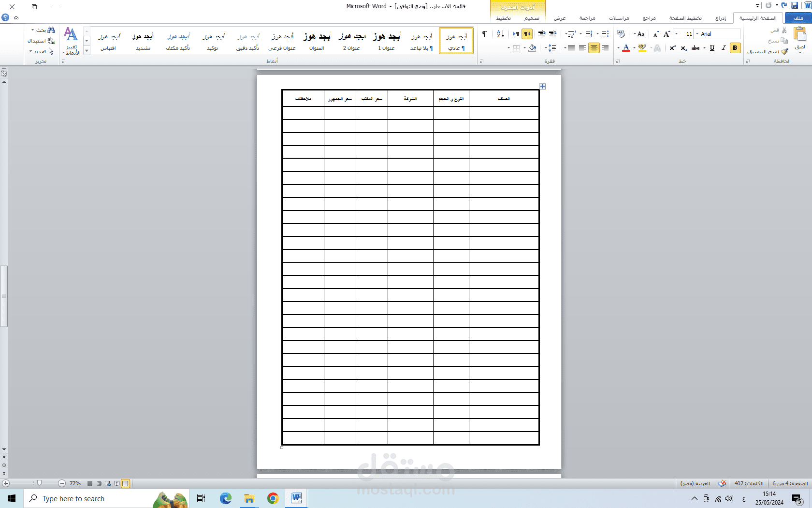Apply the No Spacing style (بلا تباعد)
This screenshot has width=812, height=508.
[421, 41]
